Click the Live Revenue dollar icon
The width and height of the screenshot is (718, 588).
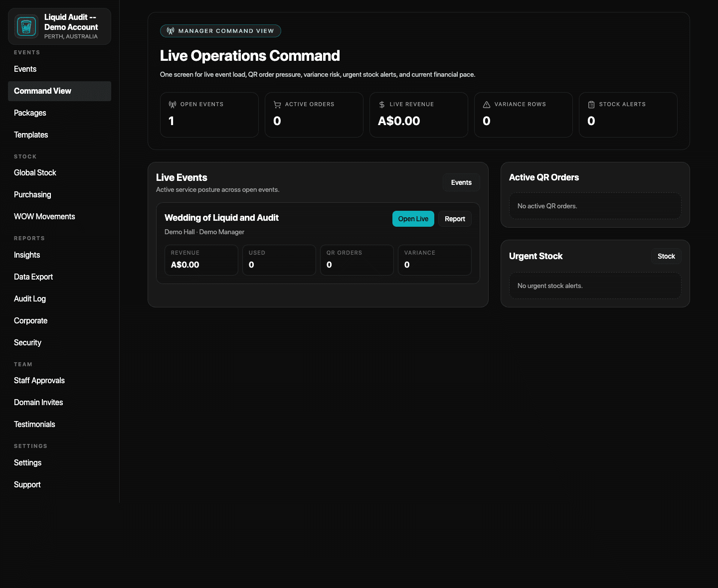(382, 105)
